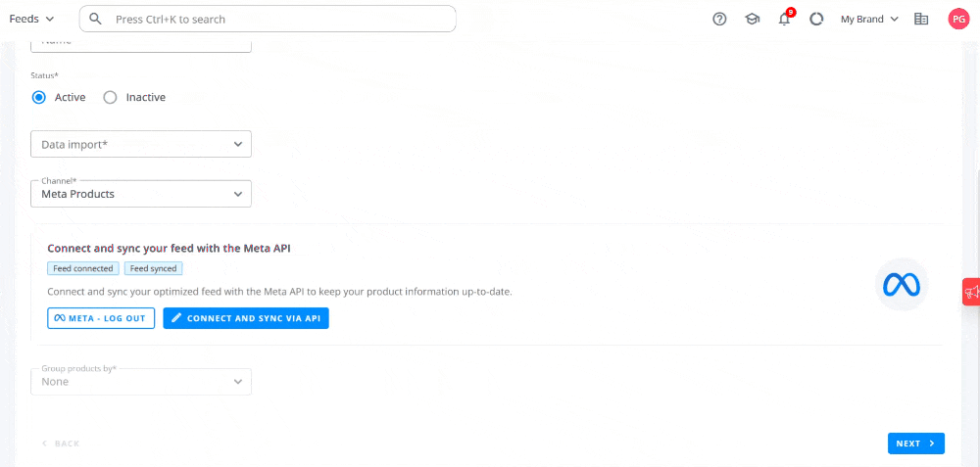The width and height of the screenshot is (980, 467).
Task: Open the My Brand dropdown
Action: coord(869,20)
